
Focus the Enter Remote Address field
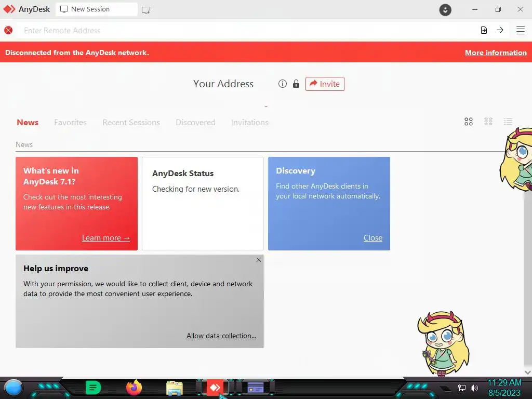247,31
